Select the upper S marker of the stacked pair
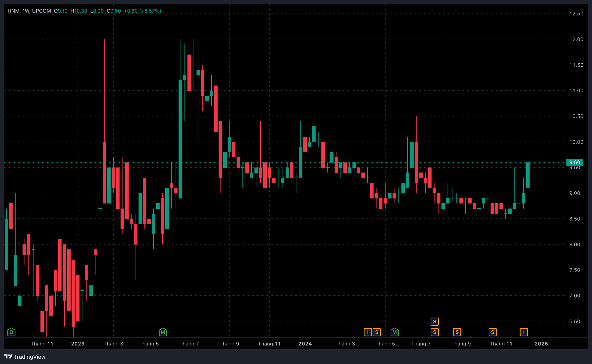The height and width of the screenshot is (364, 592). pos(435,322)
